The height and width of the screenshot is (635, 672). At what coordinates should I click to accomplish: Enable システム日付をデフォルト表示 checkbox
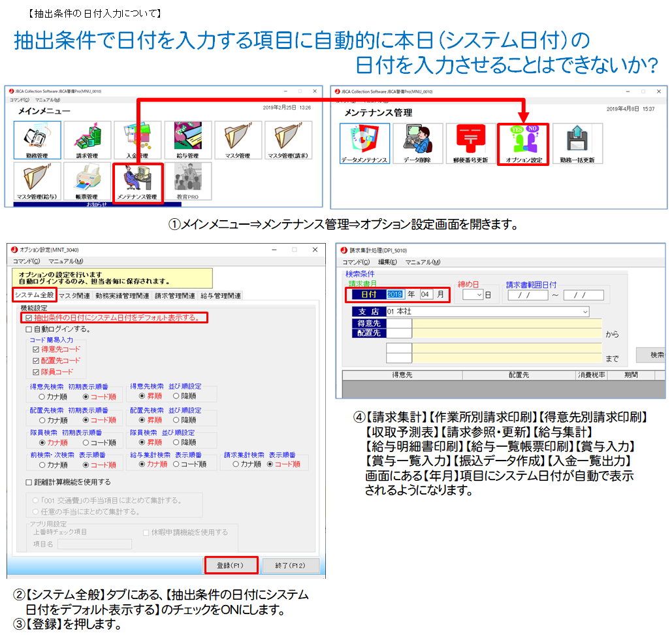click(28, 318)
